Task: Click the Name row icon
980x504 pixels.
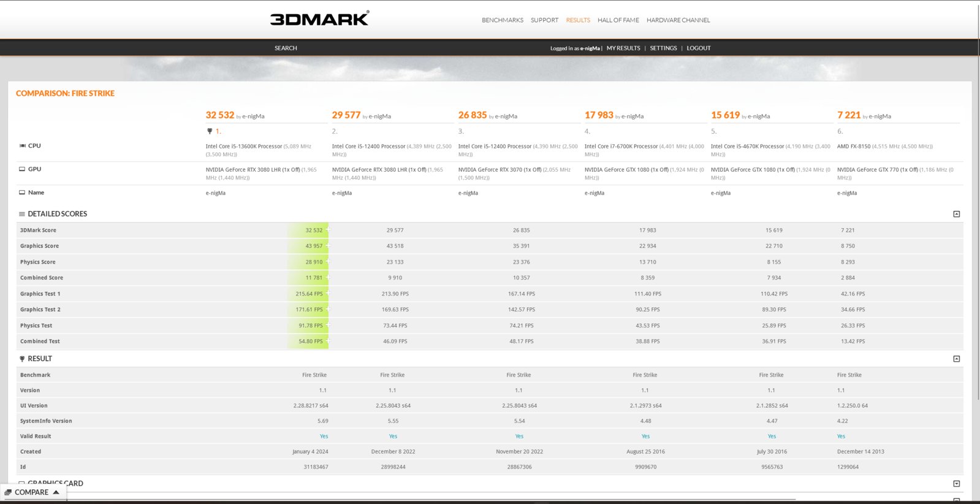Action: 22,193
